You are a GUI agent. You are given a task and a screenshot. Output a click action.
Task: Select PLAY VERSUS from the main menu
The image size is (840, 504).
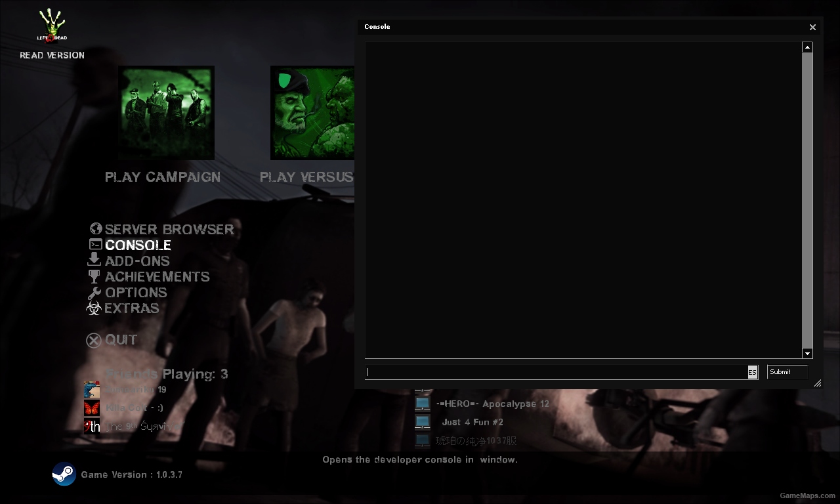306,177
